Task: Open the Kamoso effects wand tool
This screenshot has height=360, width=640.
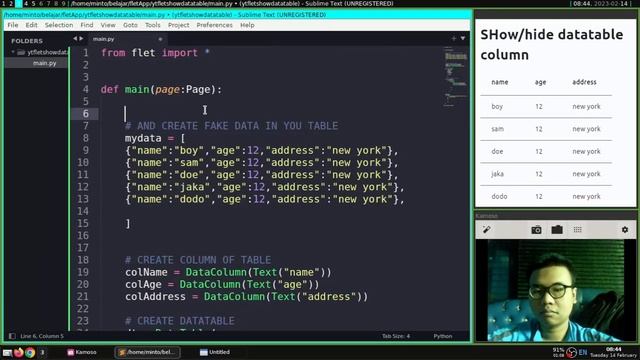Action: tap(487, 229)
